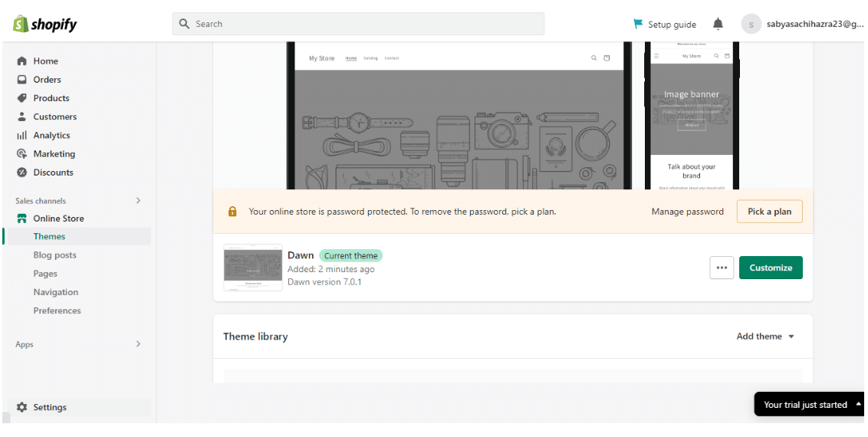This screenshot has width=868, height=437.
Task: Click the Manage password link
Action: pos(687,212)
